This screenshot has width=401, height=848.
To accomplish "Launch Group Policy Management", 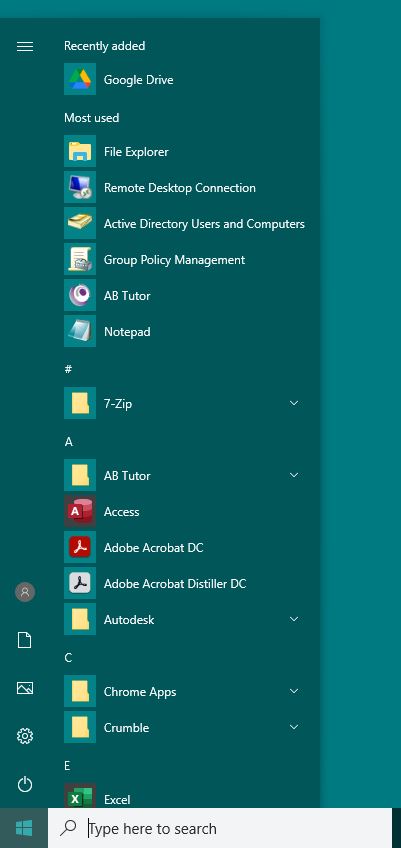I will [184, 260].
